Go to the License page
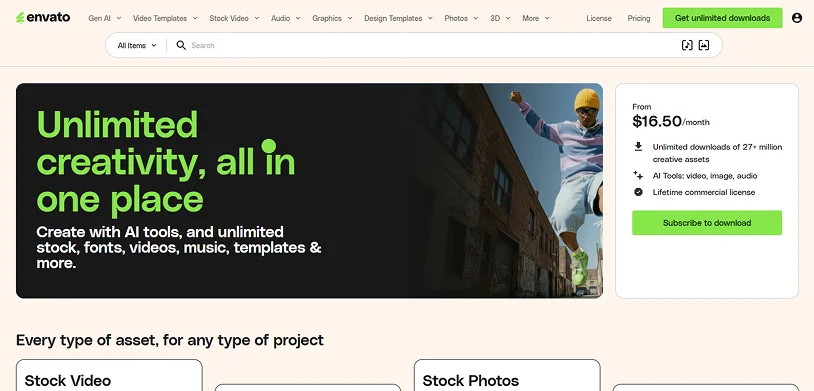The image size is (814, 391). [x=599, y=18]
